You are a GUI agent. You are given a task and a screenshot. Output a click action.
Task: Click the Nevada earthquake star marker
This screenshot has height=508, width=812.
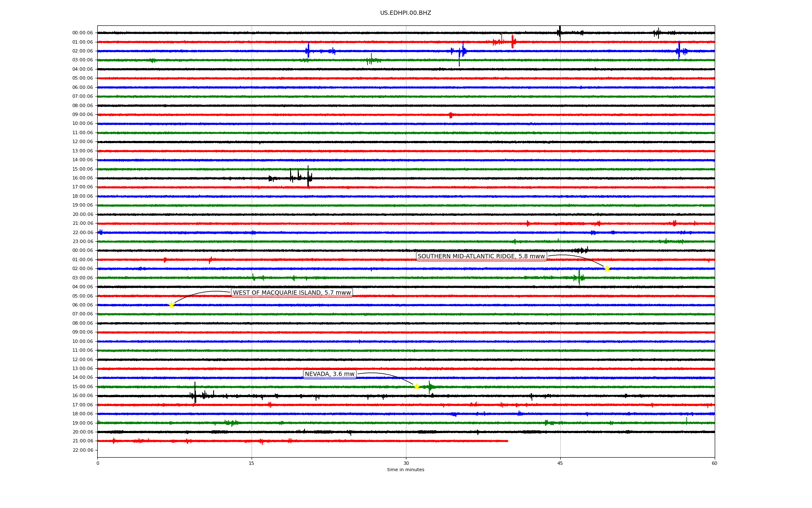click(x=417, y=387)
